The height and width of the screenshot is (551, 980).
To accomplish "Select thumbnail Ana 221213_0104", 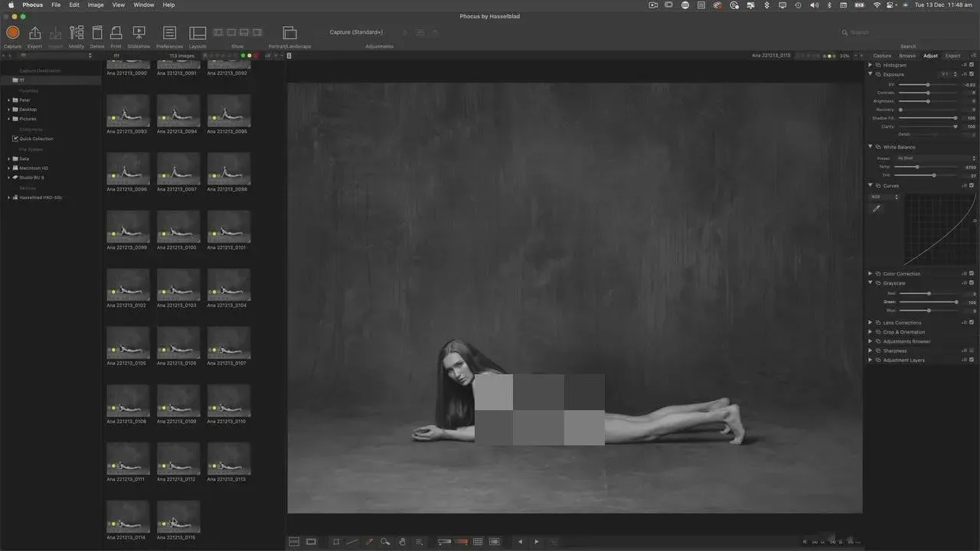I will 229,285.
